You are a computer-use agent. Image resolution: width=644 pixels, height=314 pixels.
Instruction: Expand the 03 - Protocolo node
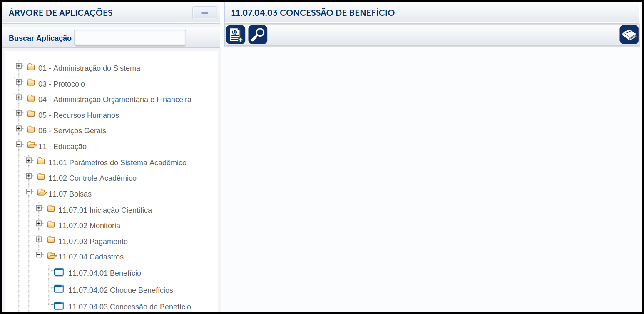click(19, 82)
